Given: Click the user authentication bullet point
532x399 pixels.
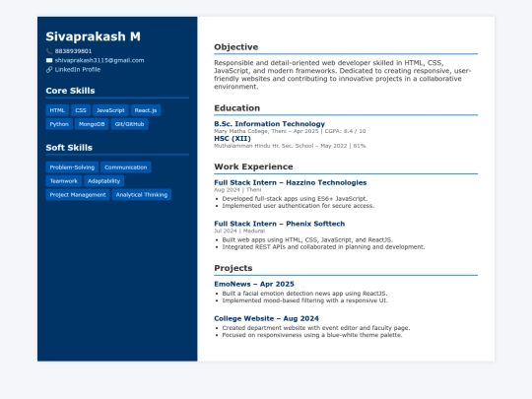Looking at the screenshot, I should click(x=299, y=206).
